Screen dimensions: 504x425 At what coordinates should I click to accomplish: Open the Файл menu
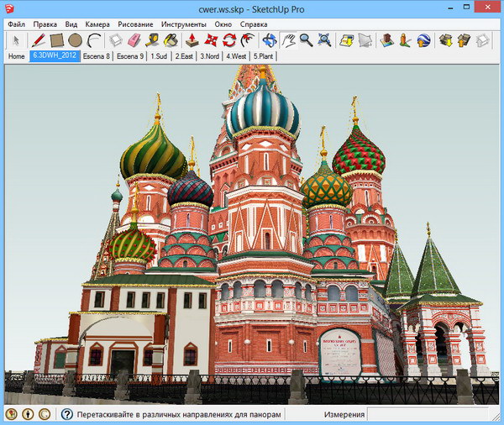coord(17,24)
